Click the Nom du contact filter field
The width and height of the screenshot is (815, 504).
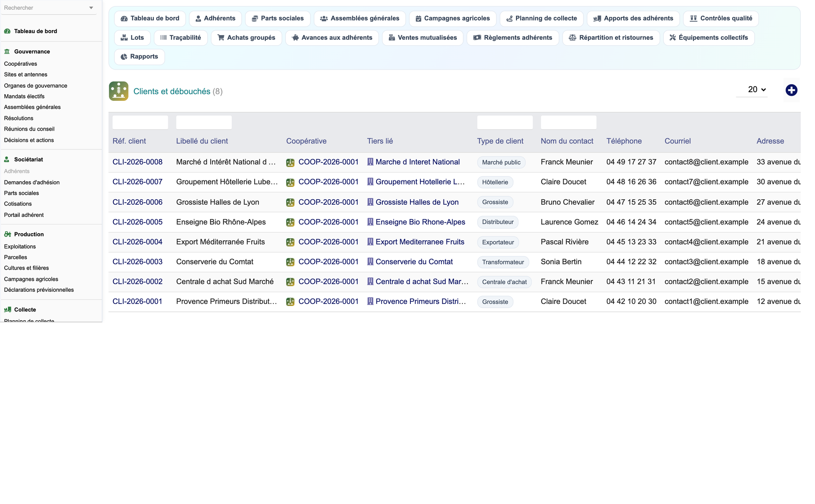(x=568, y=122)
